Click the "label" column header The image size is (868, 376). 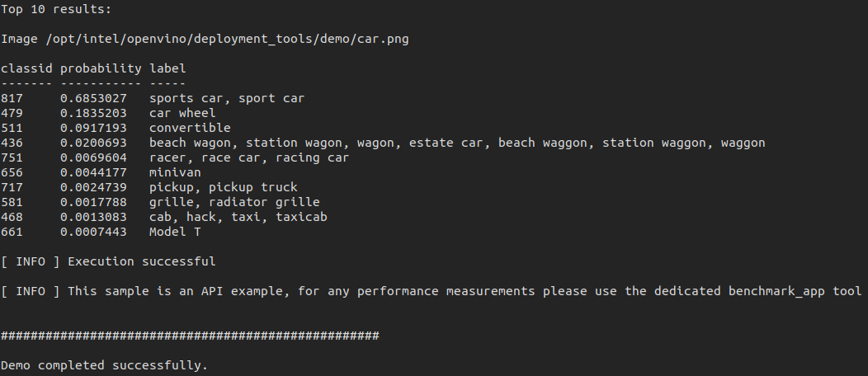pos(167,68)
